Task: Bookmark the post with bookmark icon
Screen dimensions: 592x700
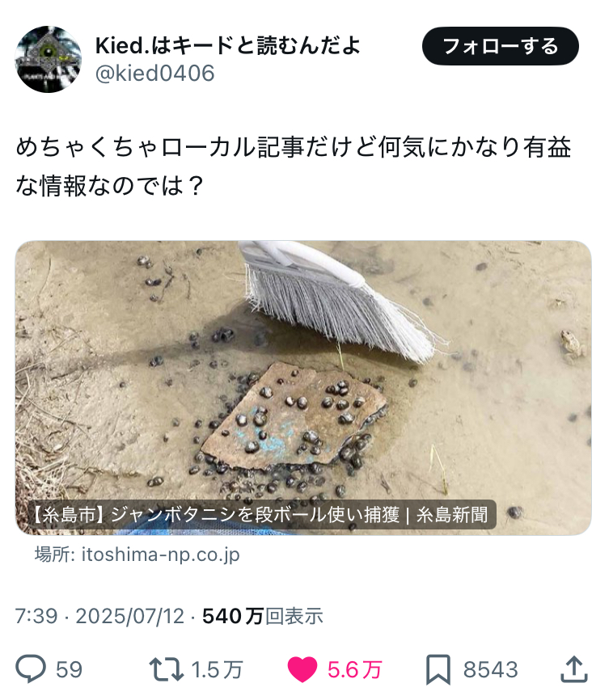Action: pyautogui.click(x=438, y=669)
